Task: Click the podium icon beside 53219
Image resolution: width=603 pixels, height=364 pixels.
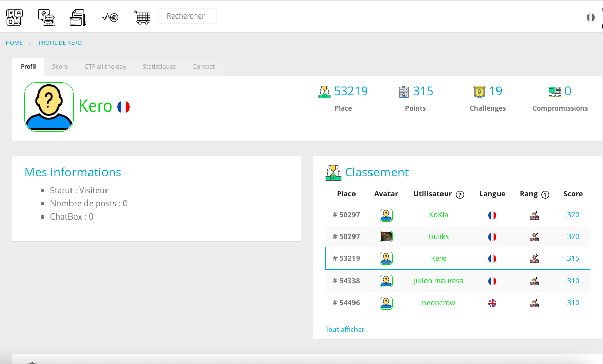Action: [325, 92]
